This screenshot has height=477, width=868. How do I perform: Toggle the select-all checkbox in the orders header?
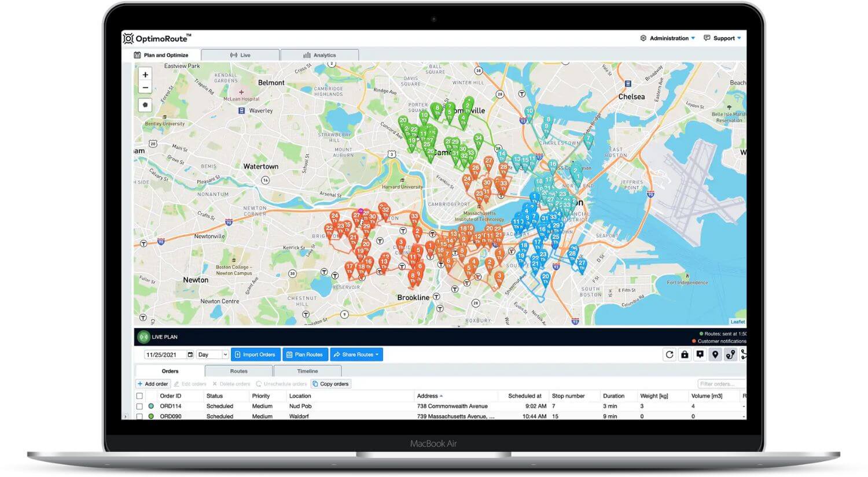[x=139, y=395]
